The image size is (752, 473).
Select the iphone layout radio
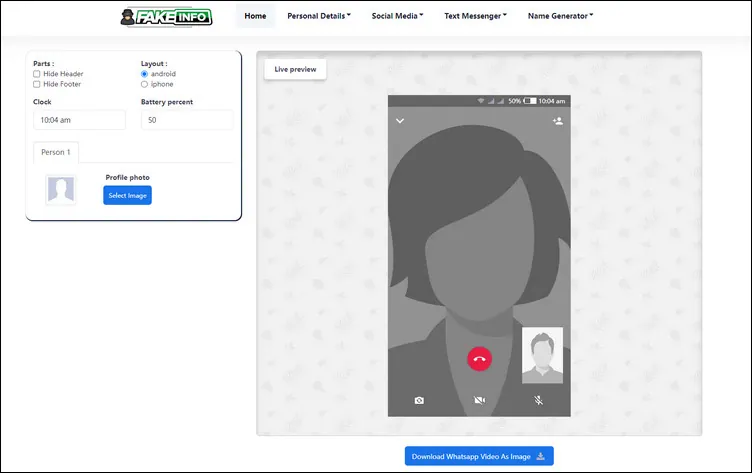144,84
